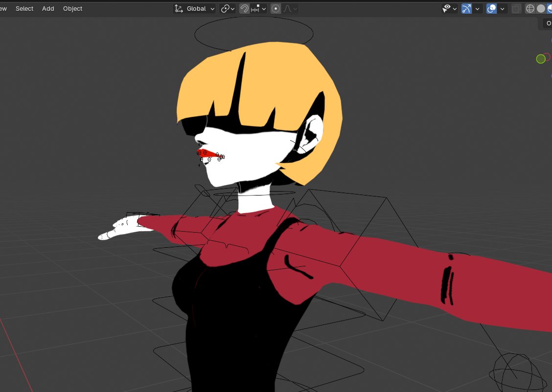
Task: Activate Wireframe viewport shading
Action: (530, 8)
